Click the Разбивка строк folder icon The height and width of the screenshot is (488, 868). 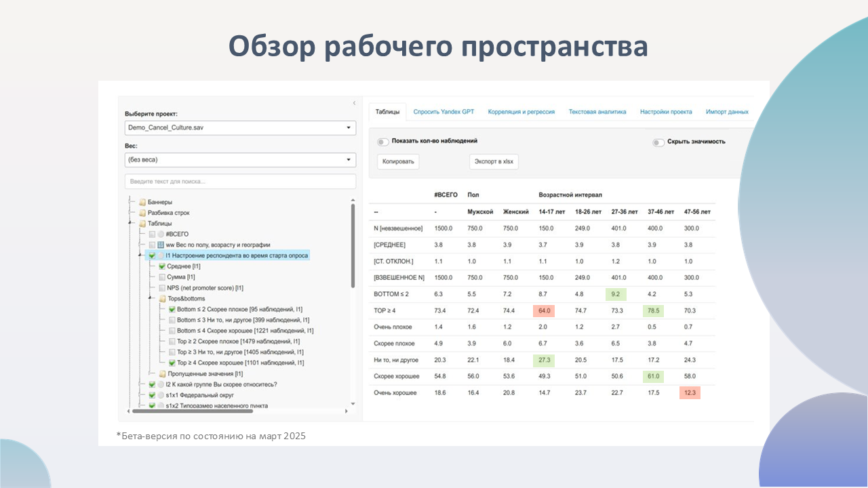tap(142, 213)
